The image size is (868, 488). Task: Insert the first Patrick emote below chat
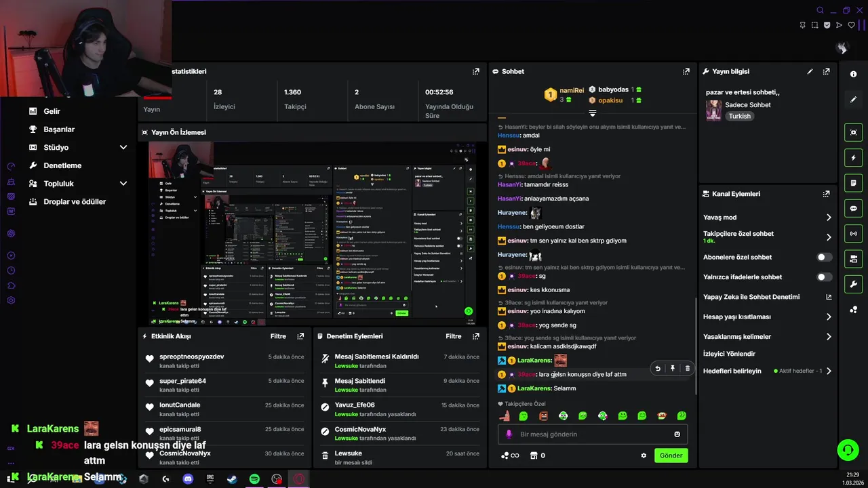click(x=504, y=415)
